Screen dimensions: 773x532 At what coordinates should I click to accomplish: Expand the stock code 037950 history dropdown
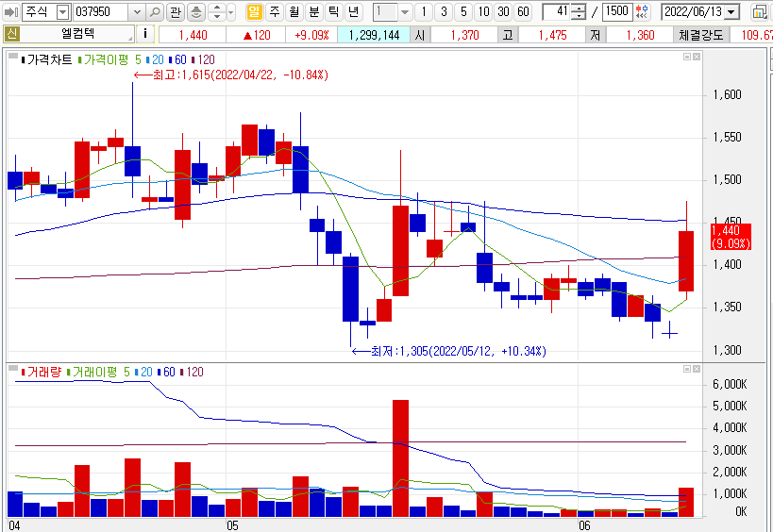click(x=137, y=12)
